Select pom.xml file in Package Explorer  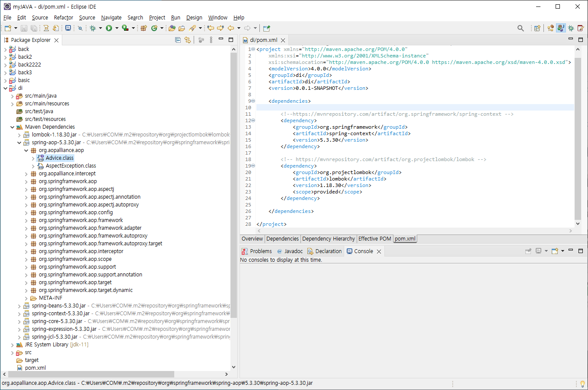35,368
